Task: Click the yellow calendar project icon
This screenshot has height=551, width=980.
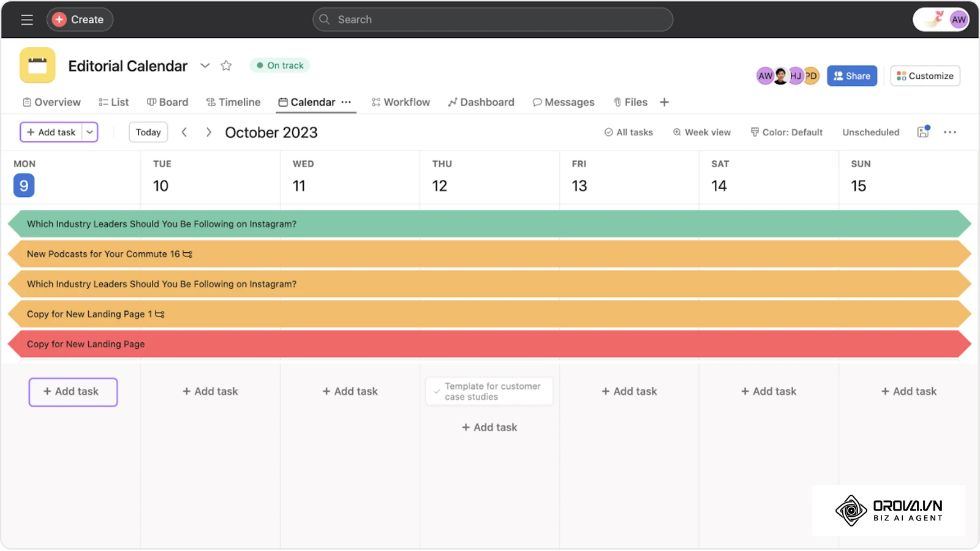Action: (37, 66)
